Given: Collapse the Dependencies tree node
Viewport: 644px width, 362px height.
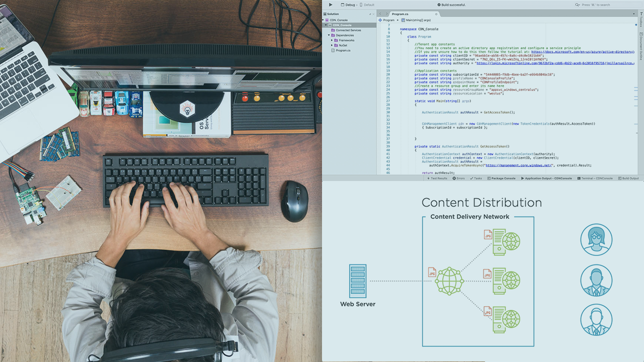Looking at the screenshot, I should (x=329, y=35).
